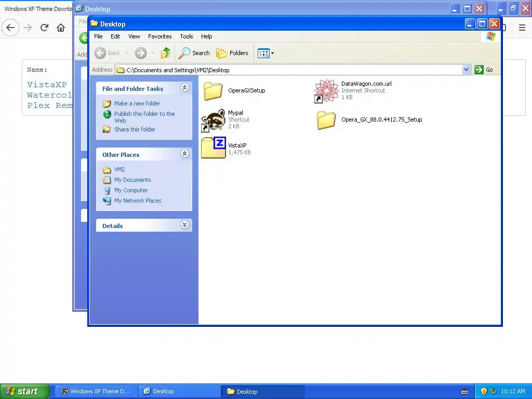Expand the Details panel

point(184,224)
